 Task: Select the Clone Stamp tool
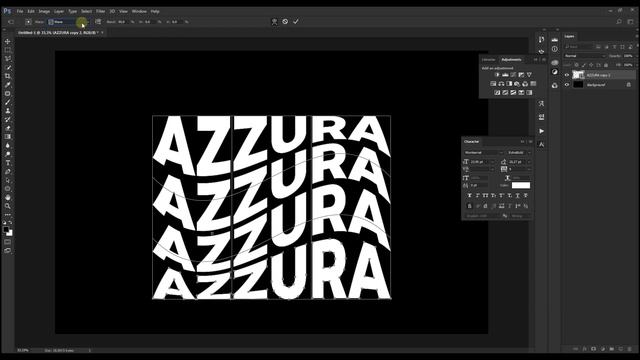coord(7,111)
